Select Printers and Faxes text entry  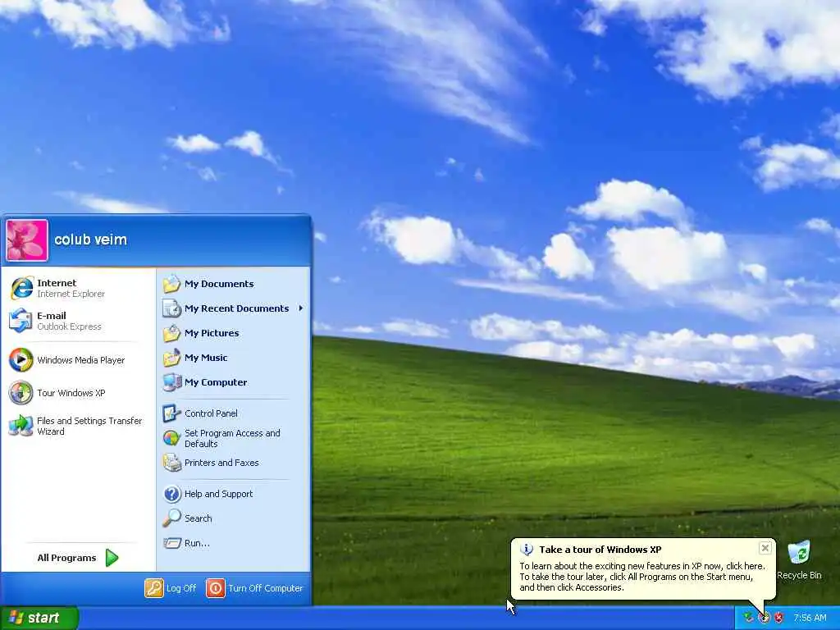(221, 463)
